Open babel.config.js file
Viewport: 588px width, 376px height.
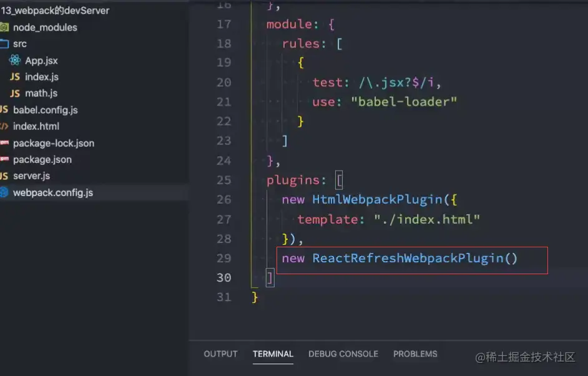point(46,110)
